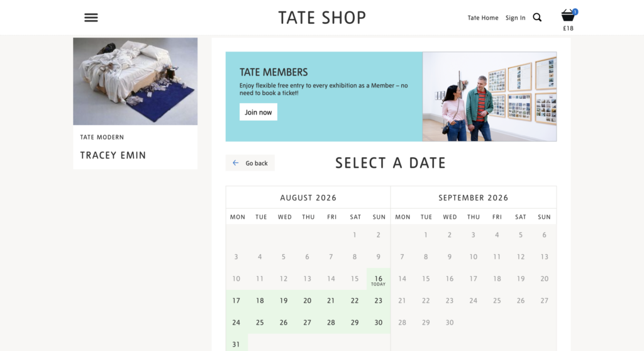The width and height of the screenshot is (644, 351).
Task: Click August 5 on the calendar
Action: [x=284, y=257]
